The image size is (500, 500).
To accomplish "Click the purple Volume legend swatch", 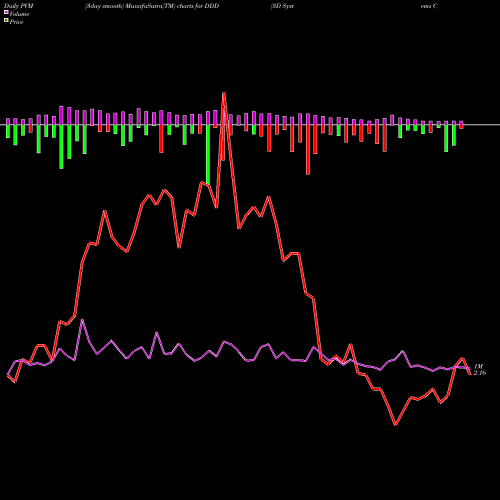I will pos(6,12).
